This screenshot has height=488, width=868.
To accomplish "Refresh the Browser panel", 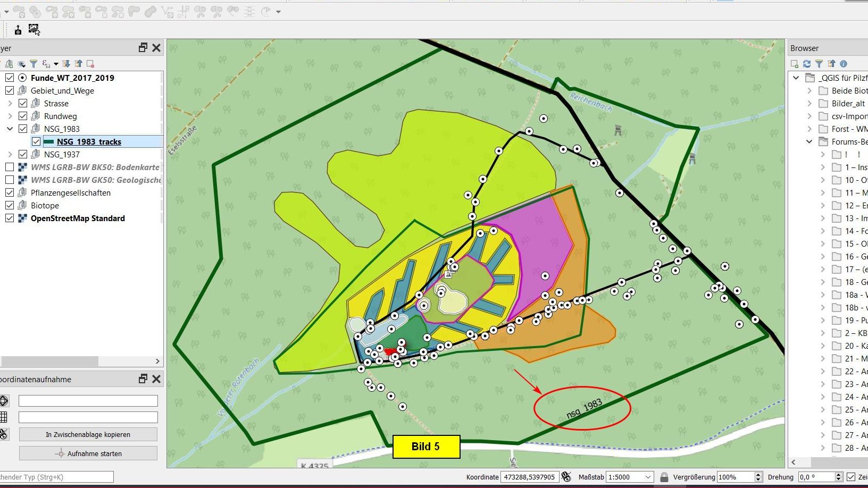I will (807, 64).
